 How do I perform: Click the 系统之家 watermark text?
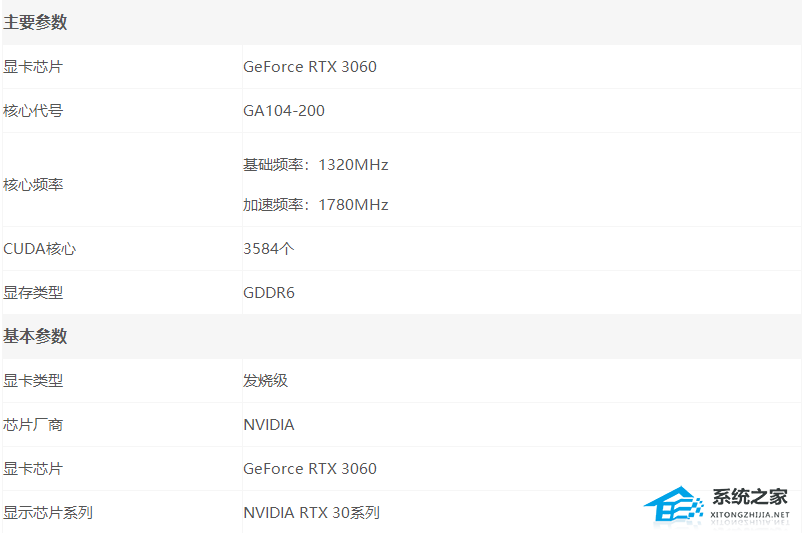pos(750,497)
